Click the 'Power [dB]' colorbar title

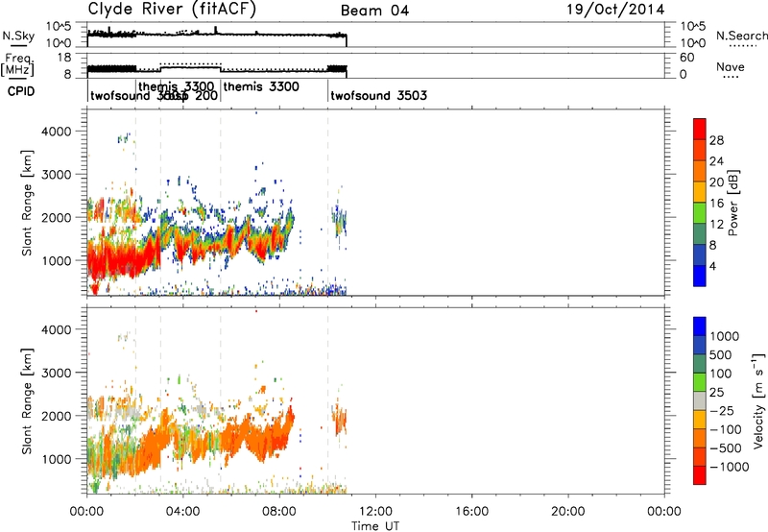click(x=732, y=203)
